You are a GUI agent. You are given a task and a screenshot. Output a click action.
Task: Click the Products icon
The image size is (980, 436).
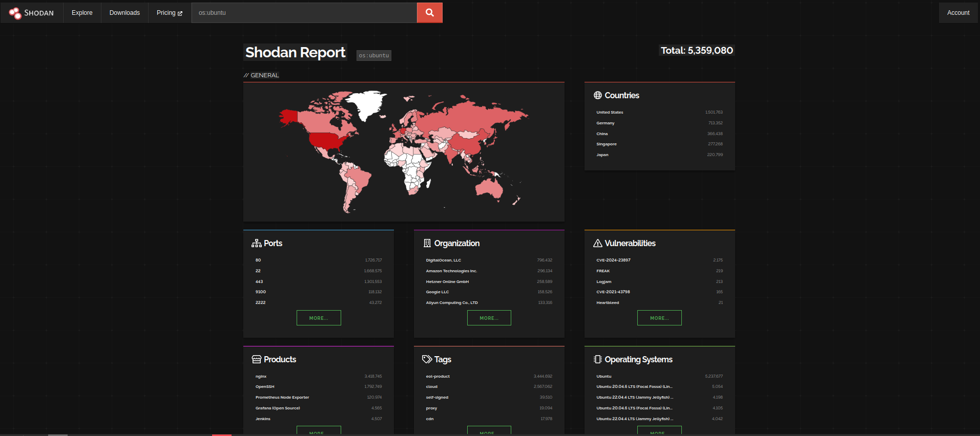coord(257,359)
